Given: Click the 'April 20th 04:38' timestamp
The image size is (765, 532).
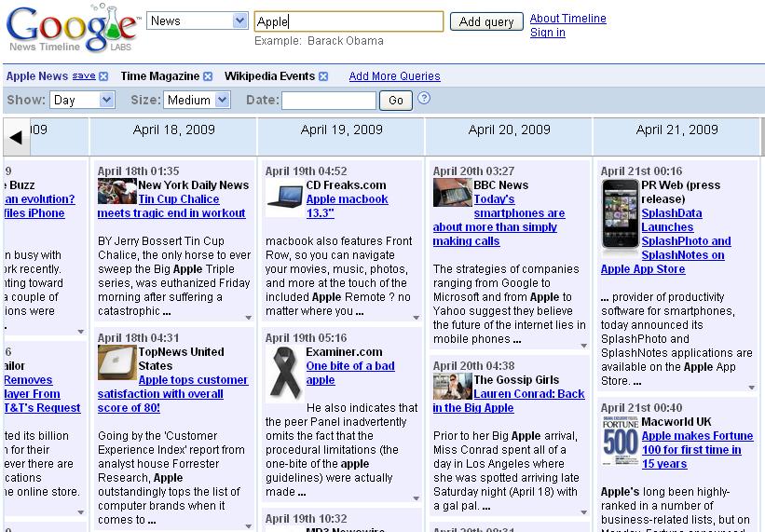Looking at the screenshot, I should tap(473, 366).
